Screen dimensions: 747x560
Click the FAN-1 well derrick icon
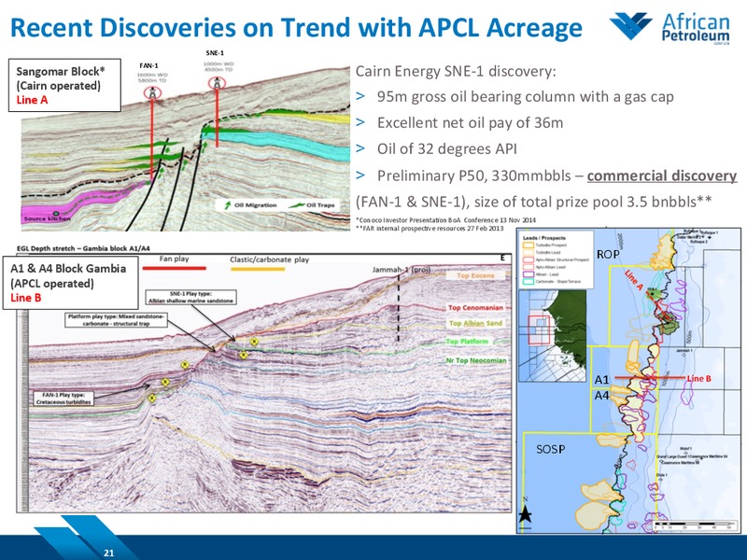(x=152, y=93)
